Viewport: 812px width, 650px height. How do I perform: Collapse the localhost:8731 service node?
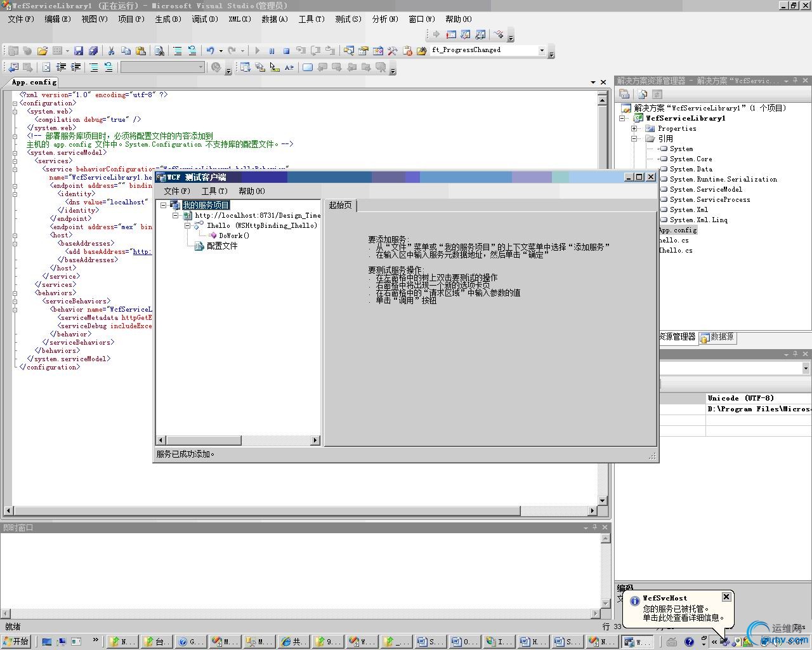tap(176, 215)
